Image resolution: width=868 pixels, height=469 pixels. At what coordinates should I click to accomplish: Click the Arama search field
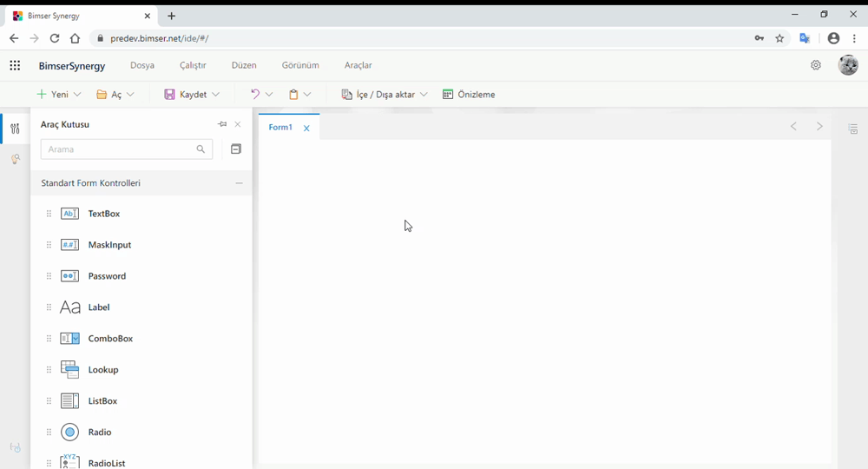(118, 149)
